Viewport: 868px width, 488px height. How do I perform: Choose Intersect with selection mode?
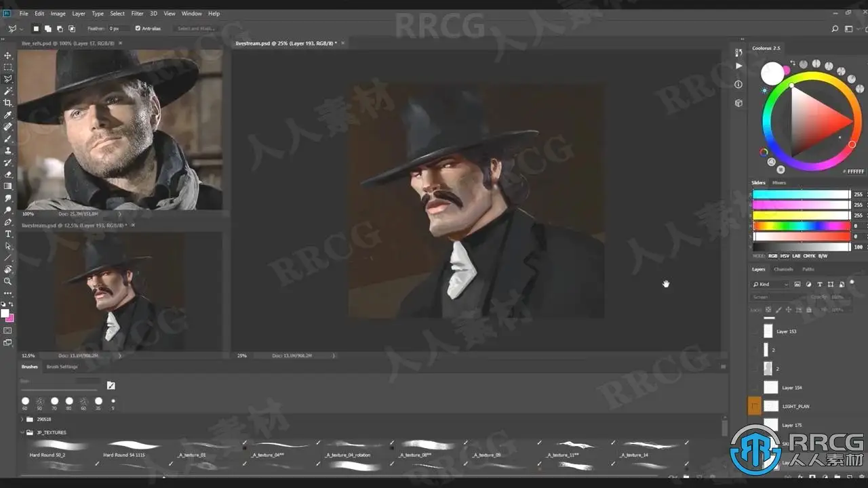(73, 28)
